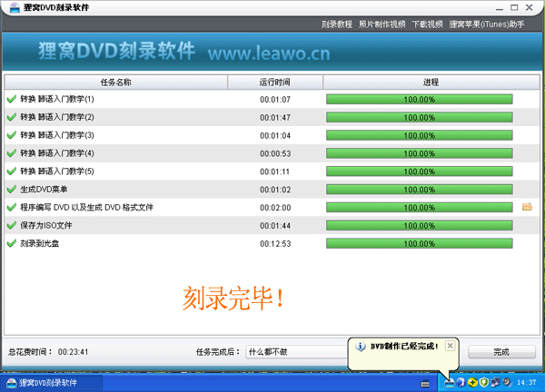The image size is (545, 392).
Task: Click the 任务名称 column header
Action: (x=116, y=83)
